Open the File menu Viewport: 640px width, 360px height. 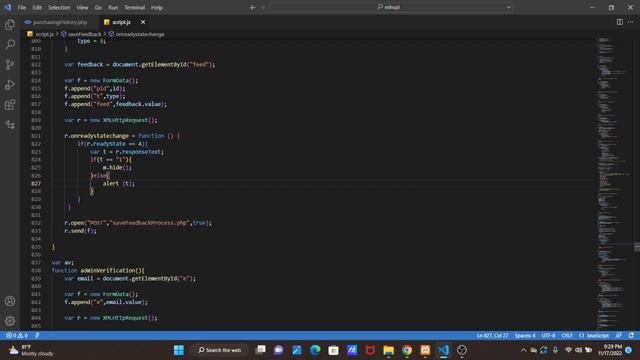tap(22, 7)
